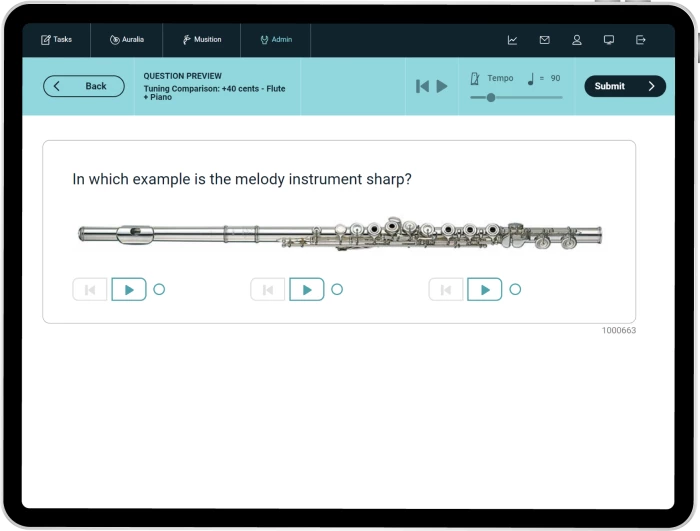
Task: Switch to the Auralia tab
Action: point(127,40)
